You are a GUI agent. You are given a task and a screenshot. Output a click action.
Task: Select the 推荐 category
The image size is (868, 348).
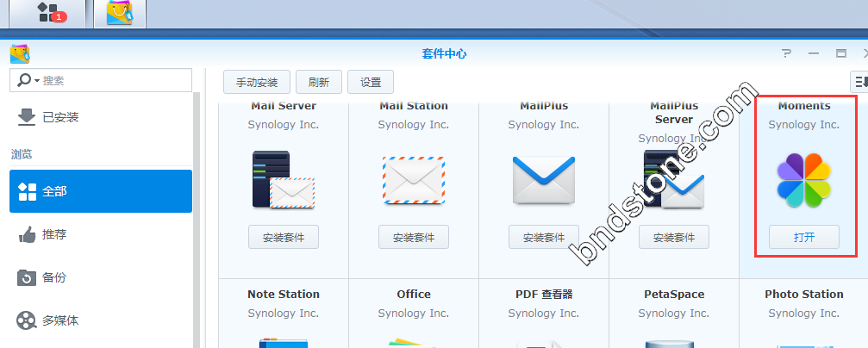tap(101, 234)
